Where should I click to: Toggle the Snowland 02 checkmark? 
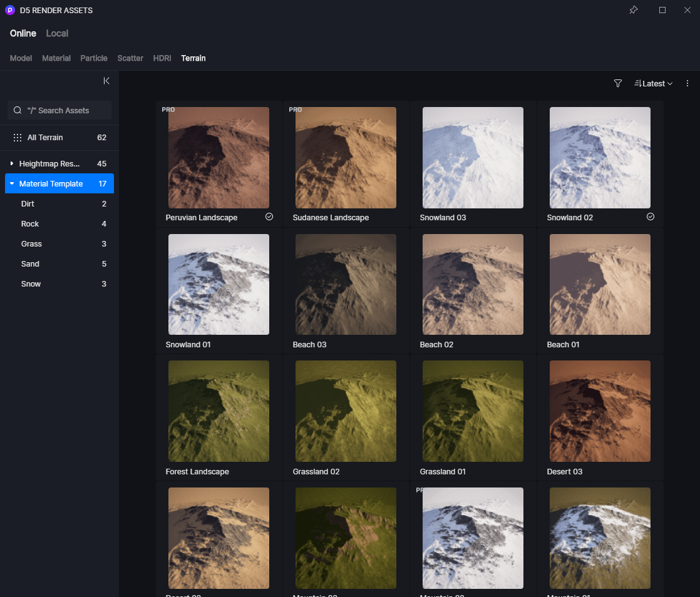pyautogui.click(x=651, y=217)
